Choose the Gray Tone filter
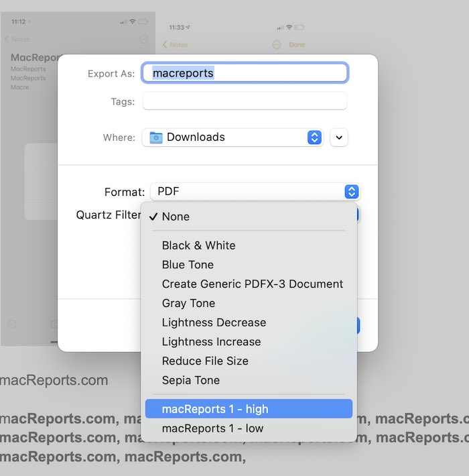The width and height of the screenshot is (469, 476). [249, 303]
